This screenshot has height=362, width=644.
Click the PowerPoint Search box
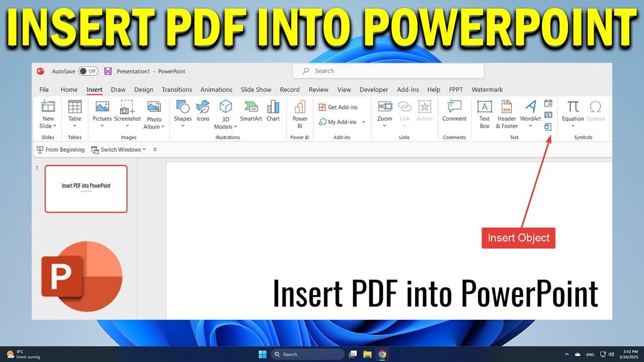(x=388, y=71)
